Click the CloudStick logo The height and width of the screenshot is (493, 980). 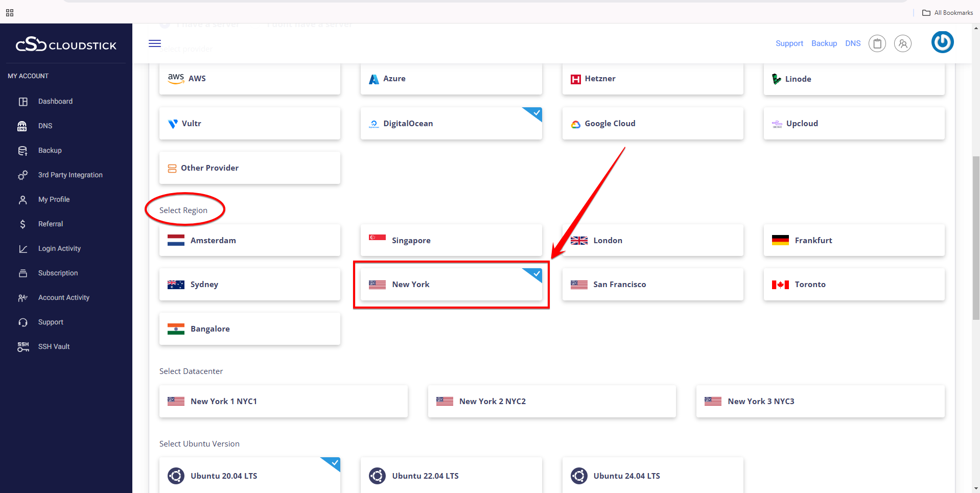(x=66, y=45)
